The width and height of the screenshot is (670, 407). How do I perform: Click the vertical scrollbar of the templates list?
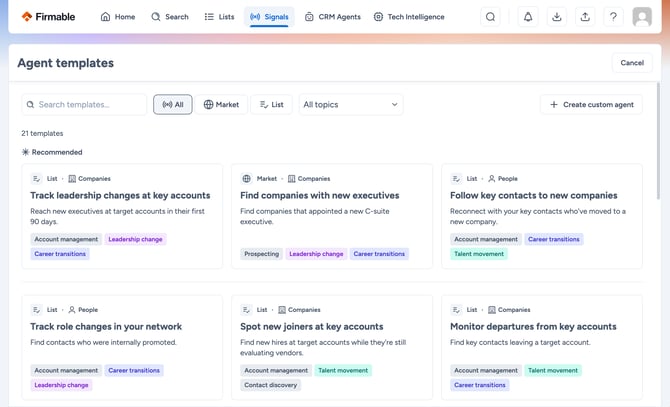(x=658, y=141)
